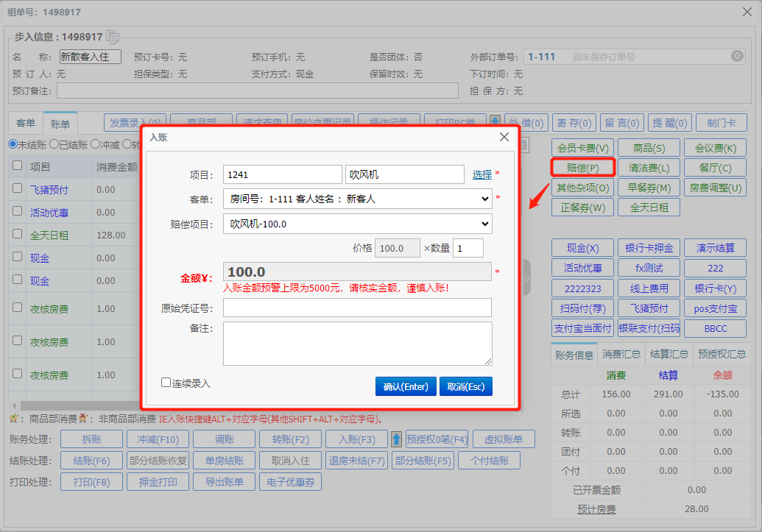Open the 预授权汇总 tab

point(722,354)
